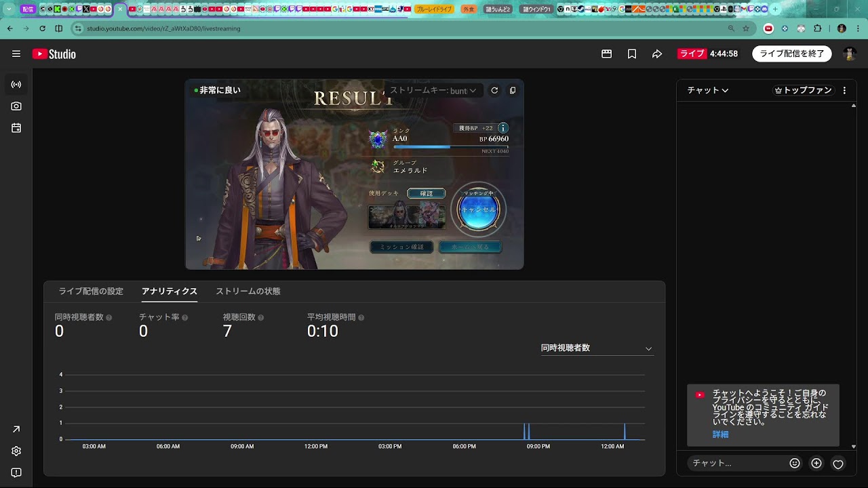The image size is (868, 488).
Task: Reload the page in browser toolbar
Action: point(42,28)
